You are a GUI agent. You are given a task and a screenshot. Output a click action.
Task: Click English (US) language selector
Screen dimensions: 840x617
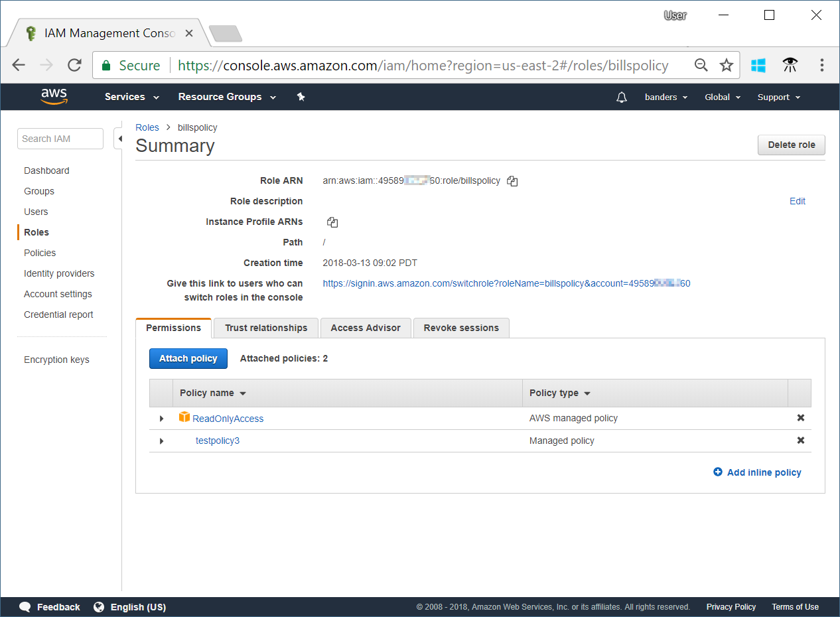pos(138,607)
